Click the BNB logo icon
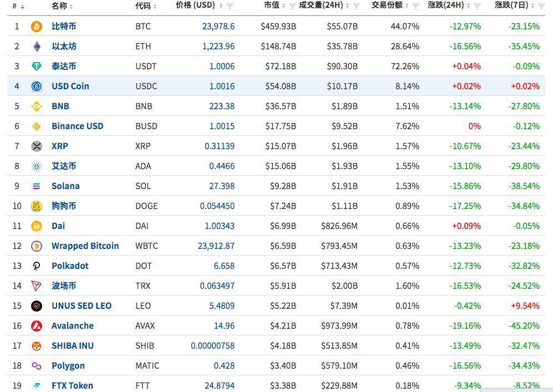This screenshot has height=392, width=553. (36, 106)
